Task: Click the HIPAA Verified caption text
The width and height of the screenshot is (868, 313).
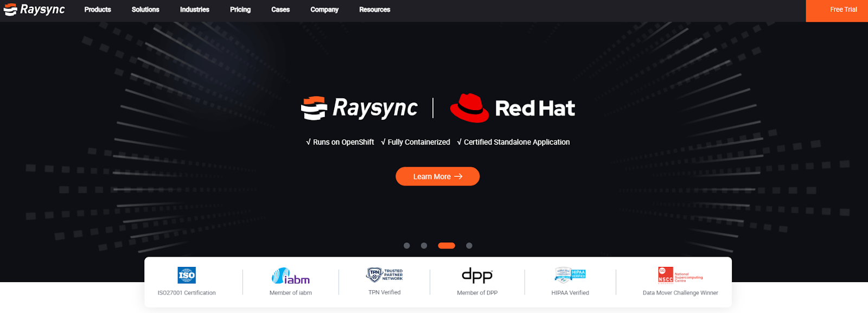Action: [x=570, y=293]
